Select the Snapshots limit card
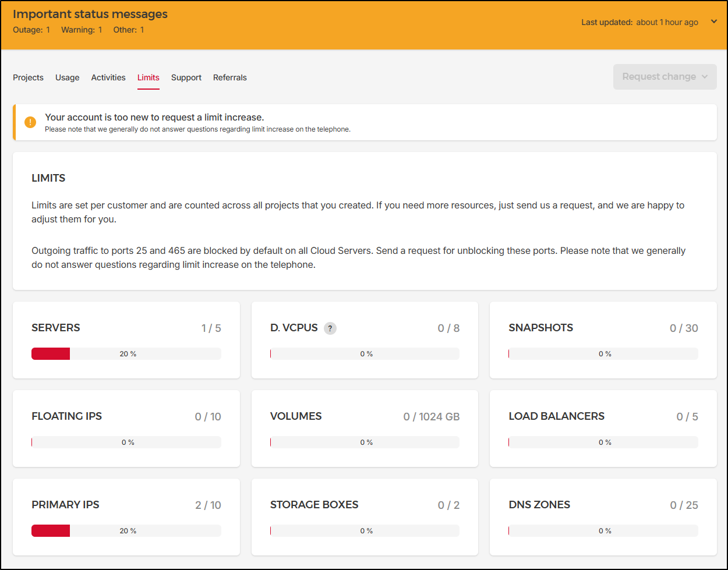This screenshot has height=570, width=728. point(603,340)
